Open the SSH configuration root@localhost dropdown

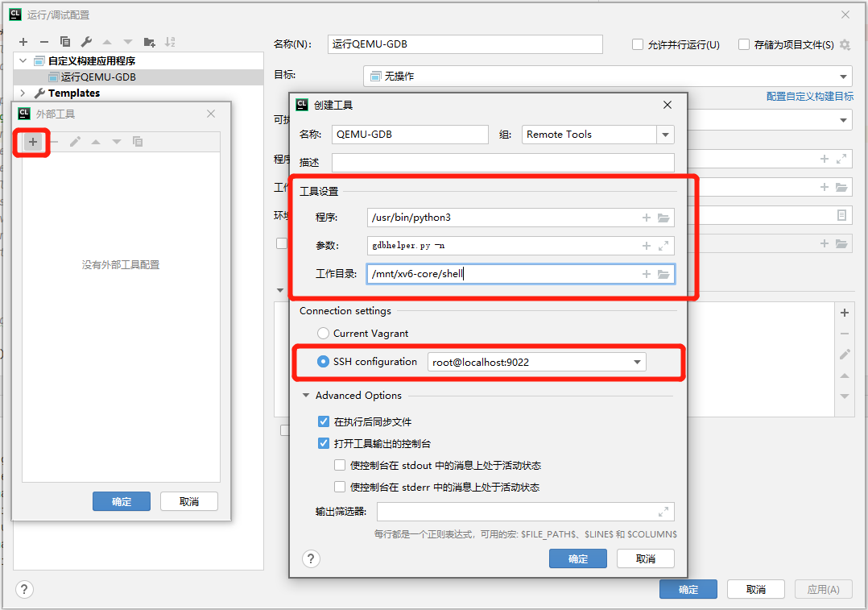tap(638, 363)
